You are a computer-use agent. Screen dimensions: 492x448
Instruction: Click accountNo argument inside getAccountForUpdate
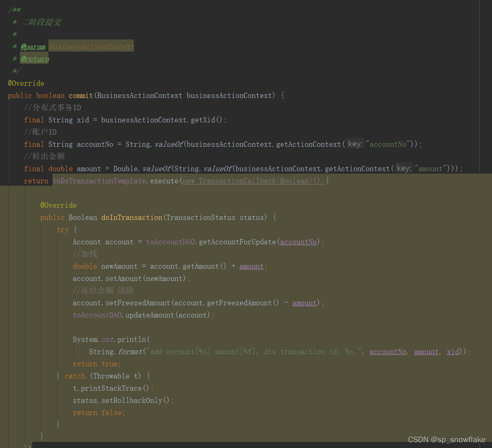pyautogui.click(x=298, y=242)
